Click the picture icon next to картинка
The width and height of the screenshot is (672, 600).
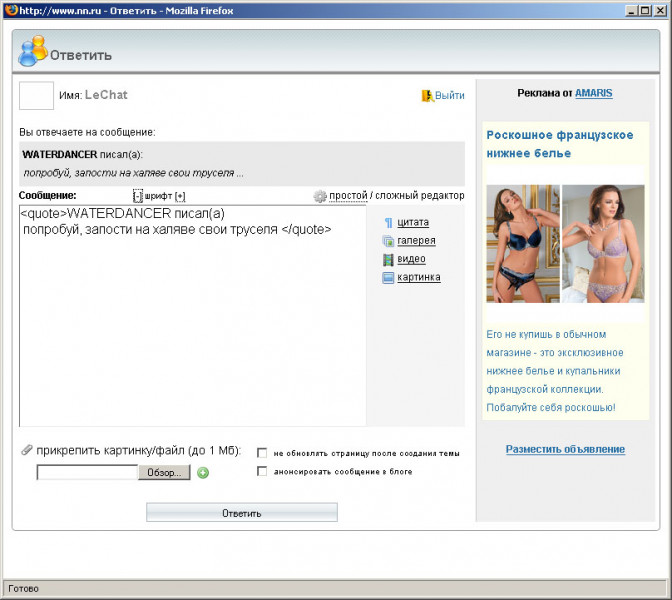(x=388, y=278)
